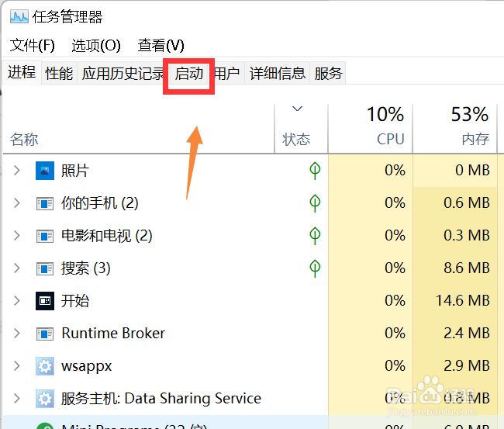Click the green leaf status icon for 照片
The height and width of the screenshot is (429, 504).
[315, 171]
